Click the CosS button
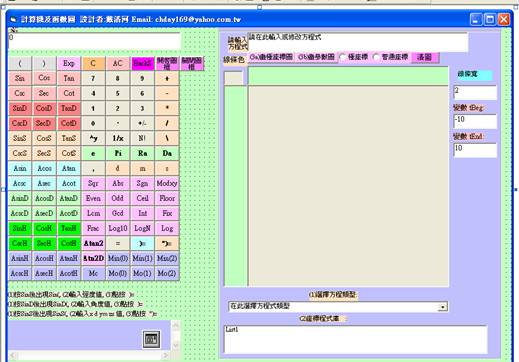The width and height of the screenshot is (519, 362). pyautogui.click(x=44, y=138)
